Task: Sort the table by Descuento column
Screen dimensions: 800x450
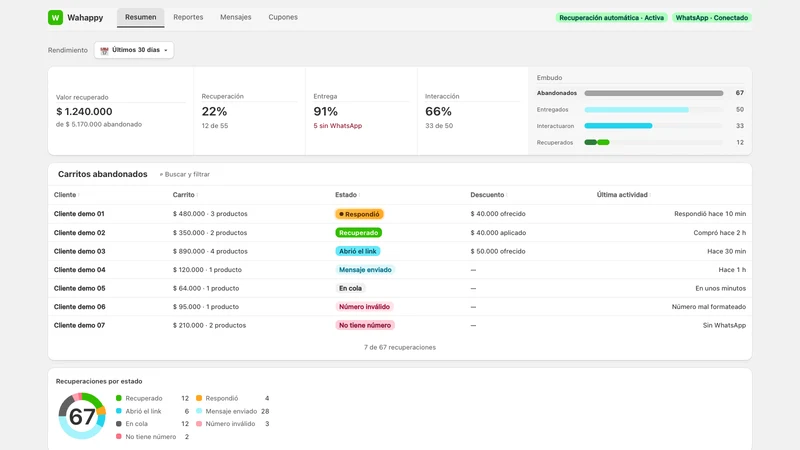Action: click(x=489, y=194)
